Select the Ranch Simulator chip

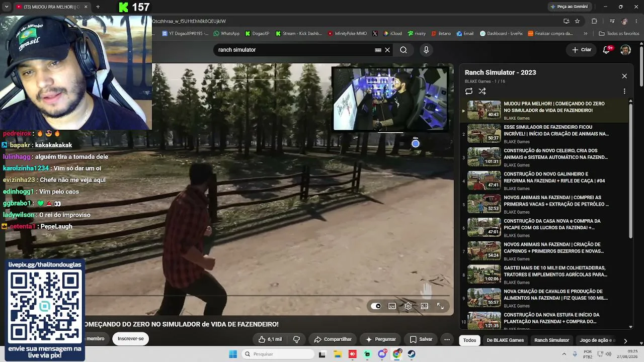click(x=551, y=340)
